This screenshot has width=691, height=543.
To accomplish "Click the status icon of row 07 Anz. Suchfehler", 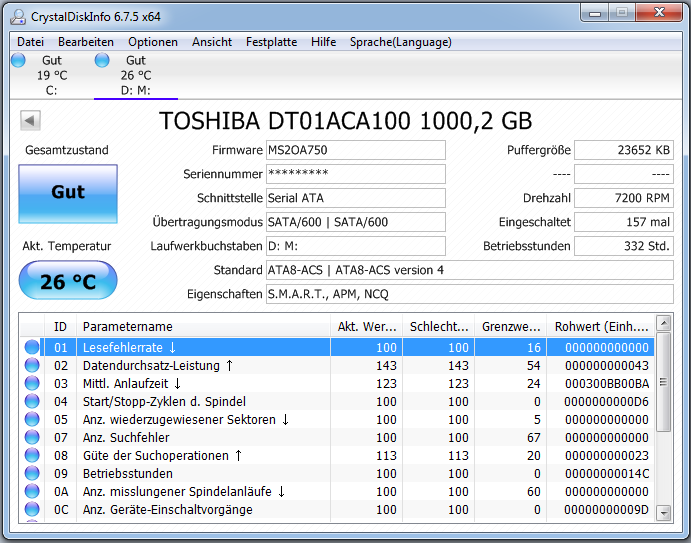I will 32,437.
